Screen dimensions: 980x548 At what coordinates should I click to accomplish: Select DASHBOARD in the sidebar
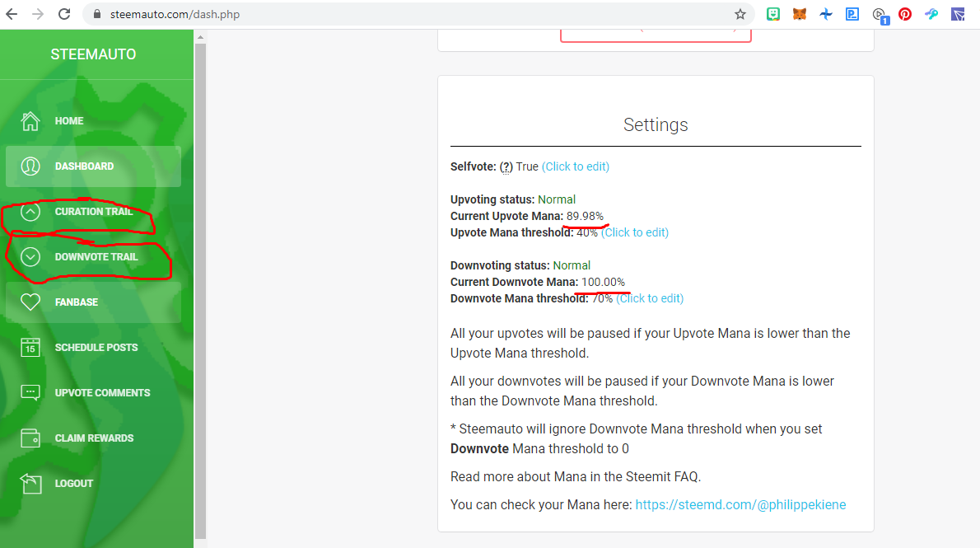point(94,166)
